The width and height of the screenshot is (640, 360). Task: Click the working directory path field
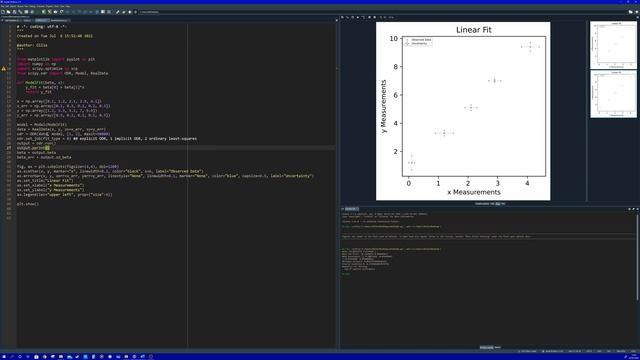[x=382, y=12]
